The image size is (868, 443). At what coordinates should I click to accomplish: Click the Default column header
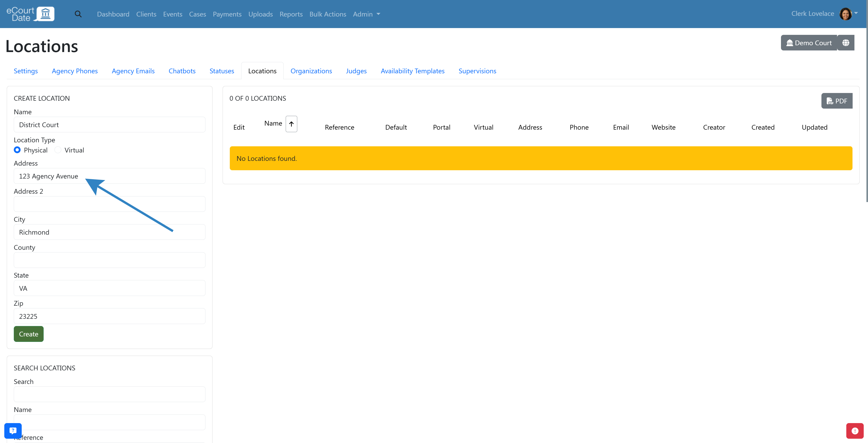point(396,127)
